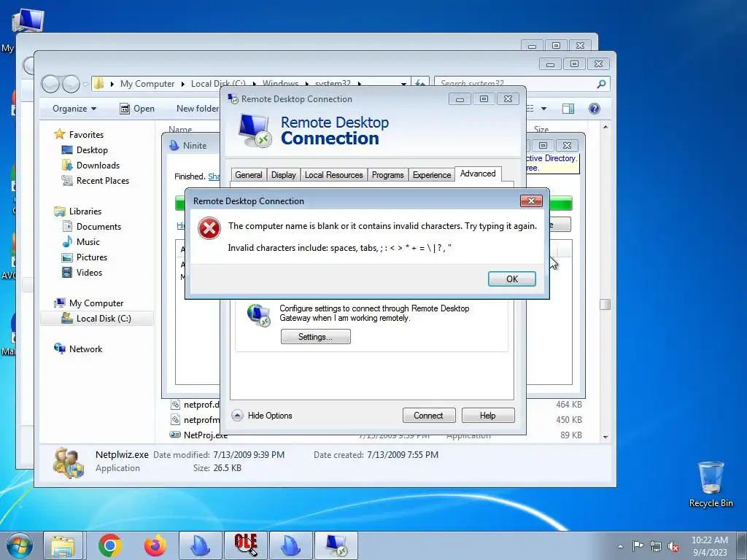Screen dimensions: 747x560
Task: Click the Netplwiz.exe icon in details pane
Action: 69,462
